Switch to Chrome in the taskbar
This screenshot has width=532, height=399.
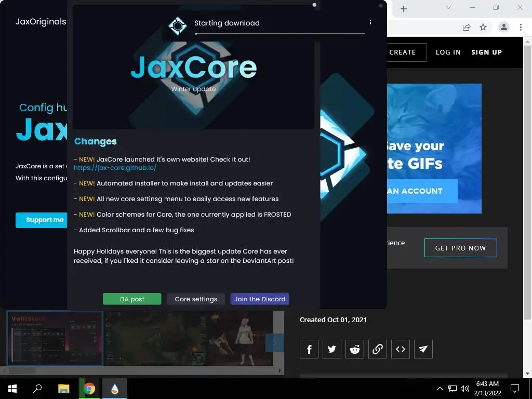89,389
